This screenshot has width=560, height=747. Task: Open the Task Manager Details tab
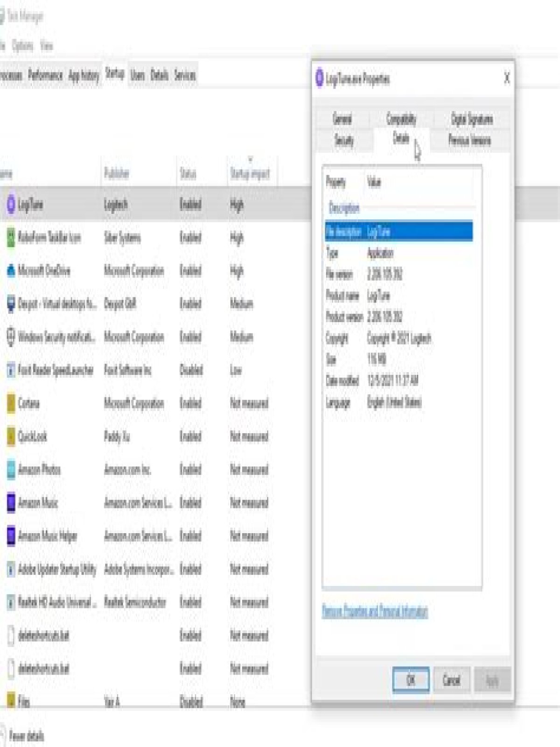pyautogui.click(x=159, y=75)
